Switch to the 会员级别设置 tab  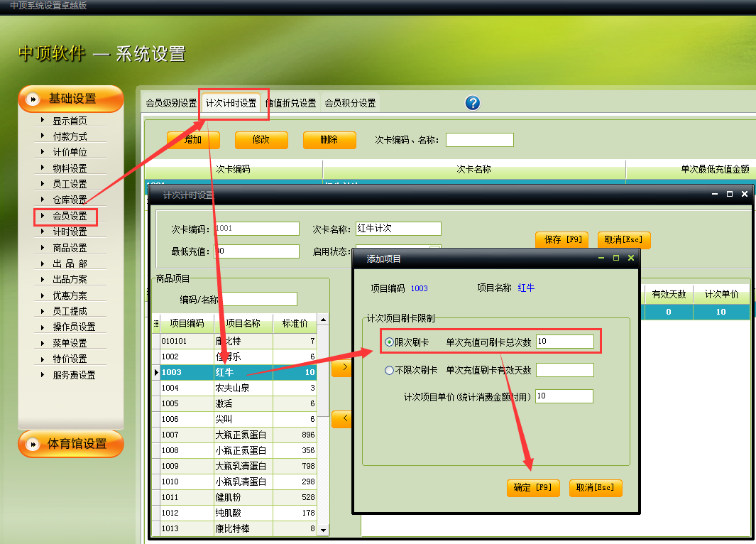tap(171, 103)
